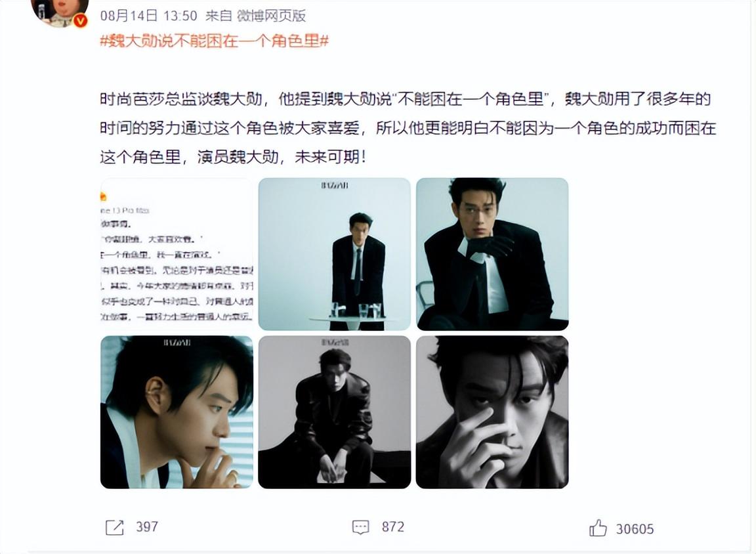This screenshot has width=756, height=554.
Task: Open the hashtag topic 魏大勋说不能困在一个角色里
Action: [215, 41]
